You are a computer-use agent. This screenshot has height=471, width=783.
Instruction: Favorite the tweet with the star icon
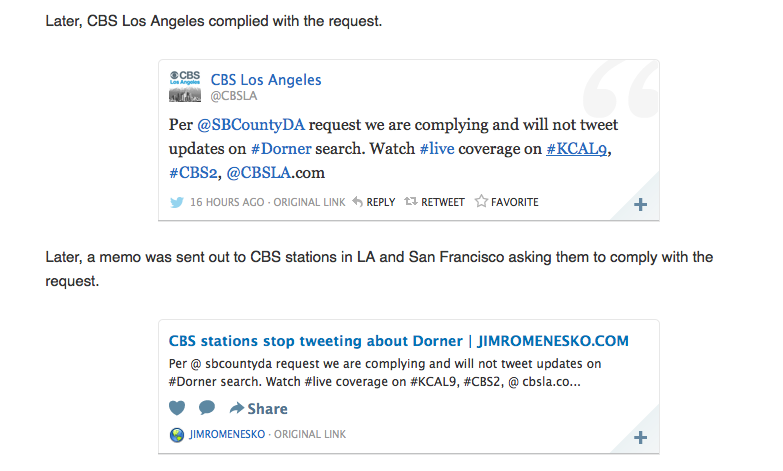[507, 202]
